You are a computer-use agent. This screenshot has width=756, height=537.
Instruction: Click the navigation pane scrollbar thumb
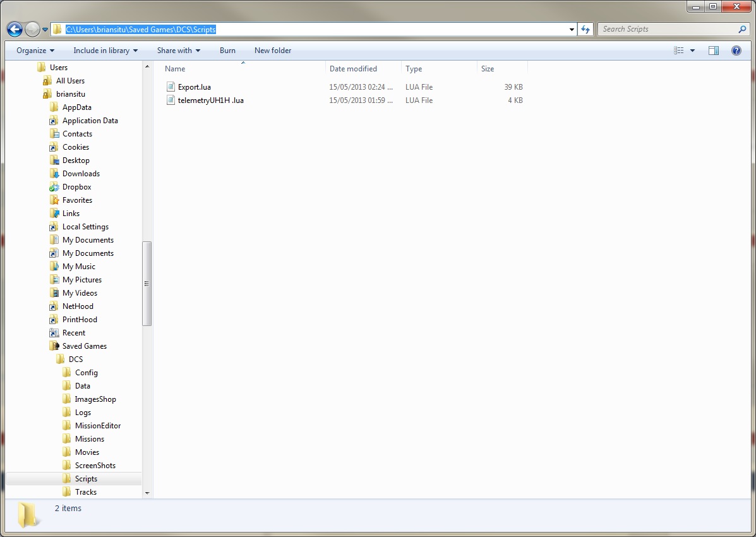pos(147,284)
